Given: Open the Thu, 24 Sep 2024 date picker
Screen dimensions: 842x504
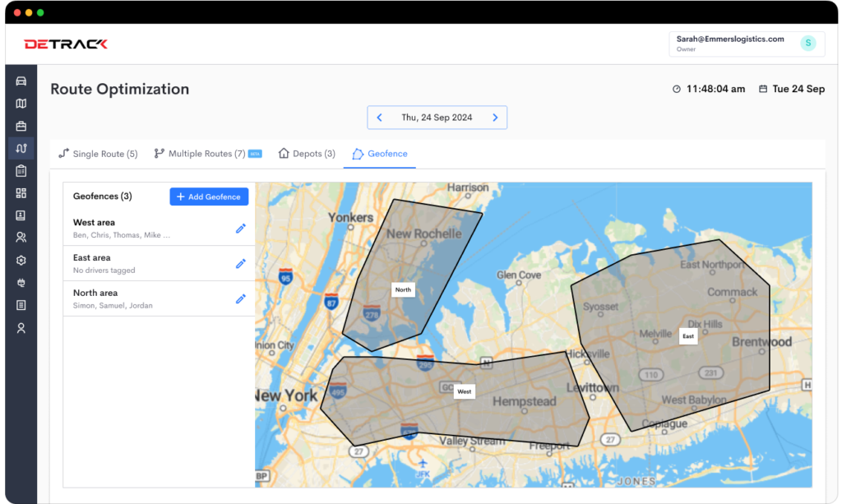Looking at the screenshot, I should tap(437, 117).
